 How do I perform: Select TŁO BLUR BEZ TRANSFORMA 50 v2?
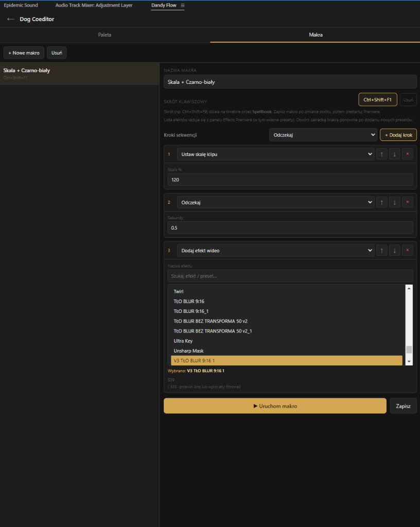(287, 321)
